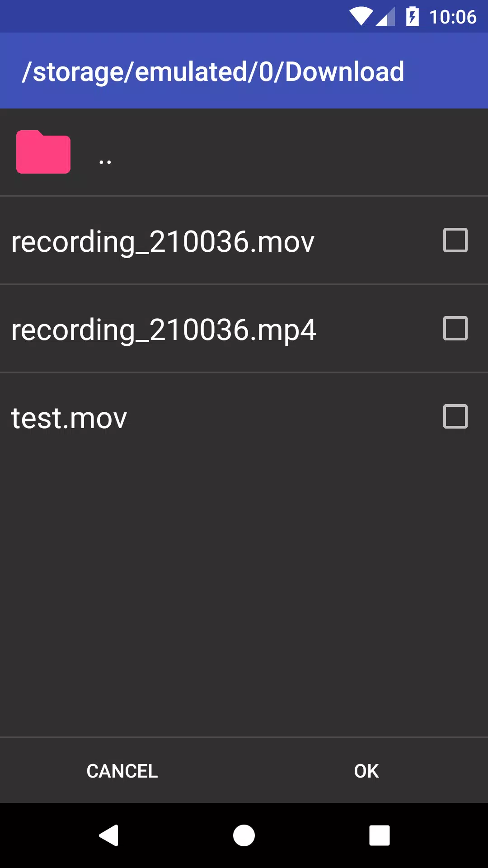Image resolution: width=488 pixels, height=868 pixels.
Task: Tap the /storage/emulated/0/Download path title
Action: 213,72
